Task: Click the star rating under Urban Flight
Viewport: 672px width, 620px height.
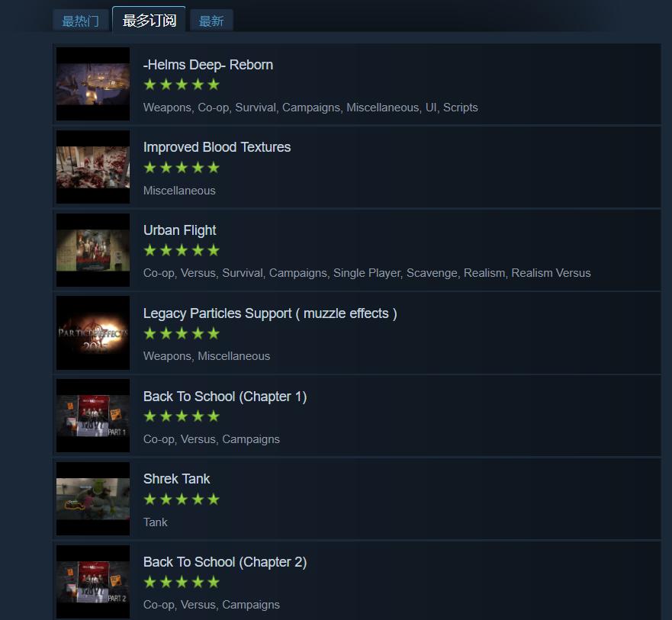Action: (x=182, y=250)
